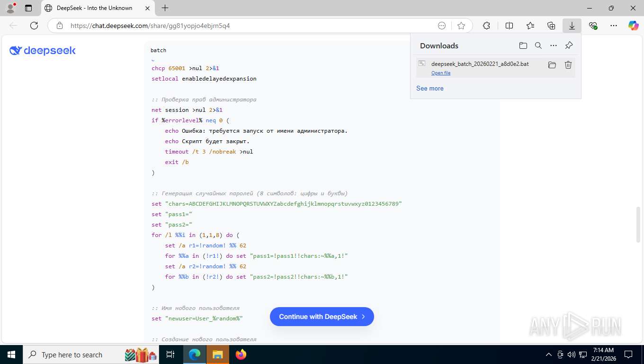Click the line timeout /t 3 /nobreak
Screen dimensions: 644x364
click(209, 152)
